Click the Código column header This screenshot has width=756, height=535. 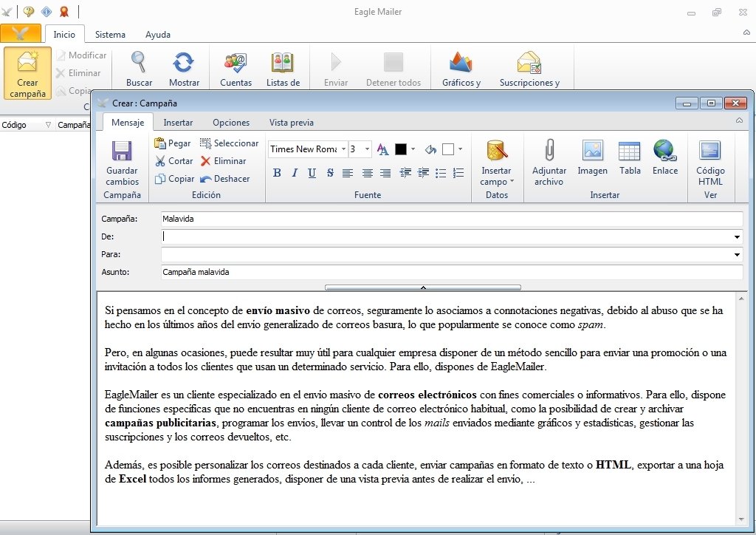point(27,125)
